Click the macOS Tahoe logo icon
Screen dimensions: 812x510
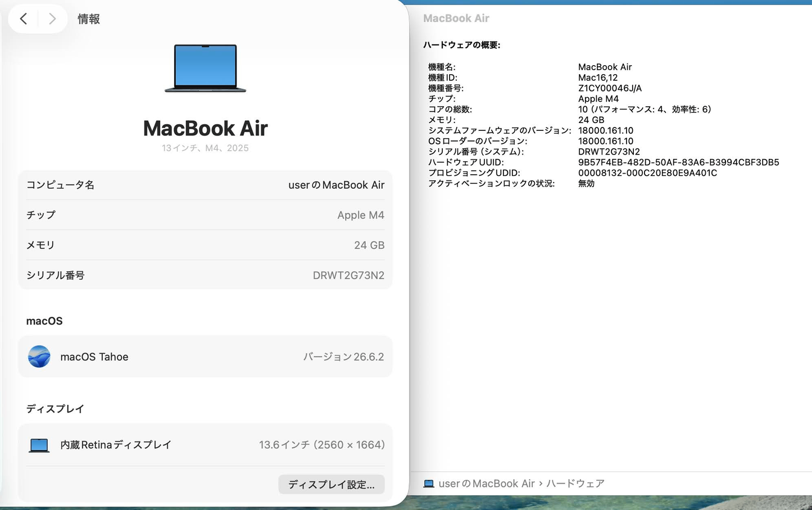click(39, 357)
